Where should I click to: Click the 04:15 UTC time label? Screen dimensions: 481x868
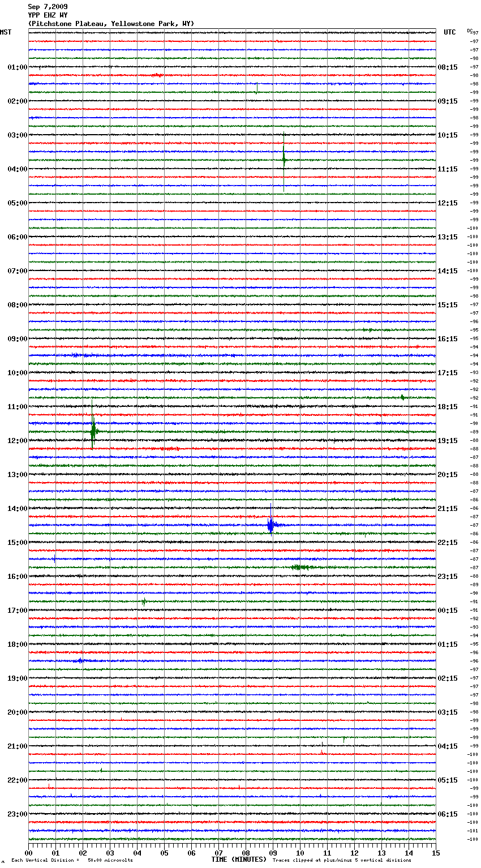[448, 746]
